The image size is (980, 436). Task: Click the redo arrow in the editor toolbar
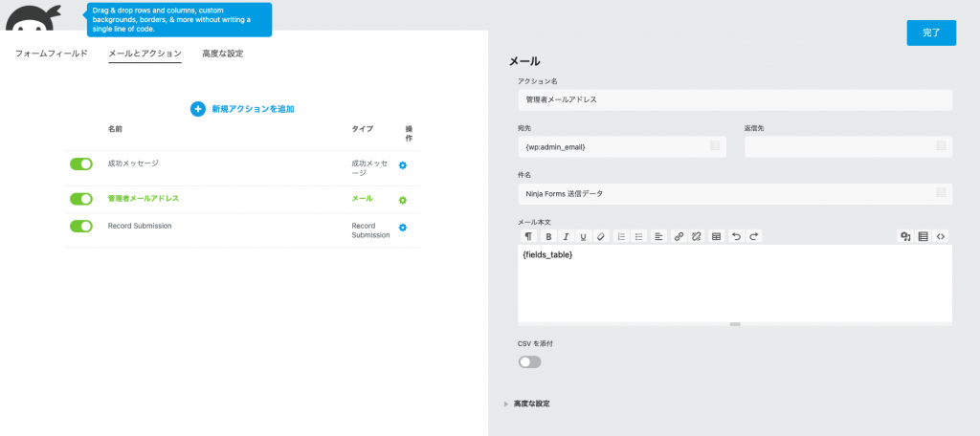point(754,236)
